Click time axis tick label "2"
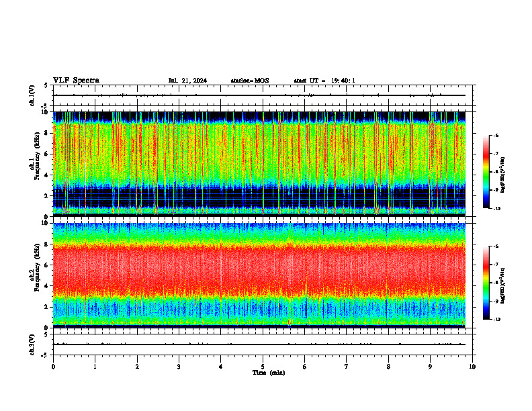532x411 pixels. [x=137, y=367]
